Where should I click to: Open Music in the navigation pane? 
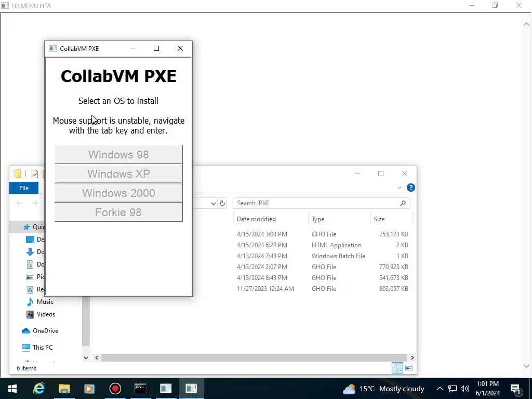(45, 302)
